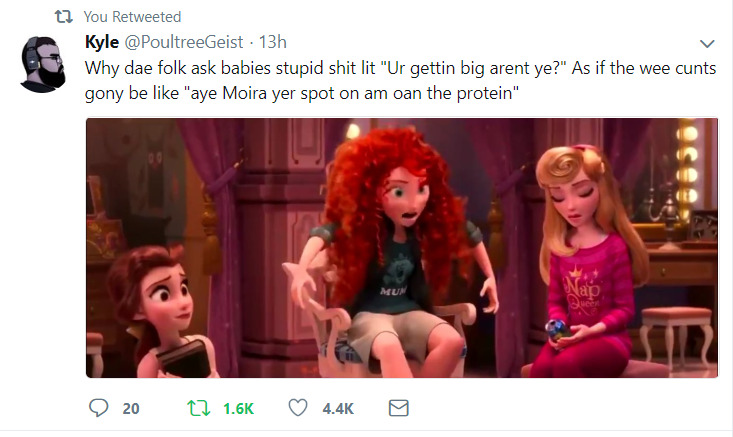Image resolution: width=733 pixels, height=437 pixels.
Task: Expand tweet options chevron menu
Action: coord(707,44)
